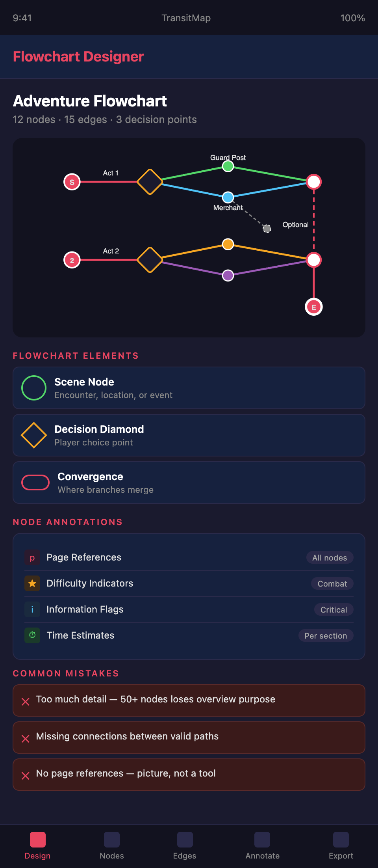The width and height of the screenshot is (378, 868).
Task: Click the 'Critical' badge for Information Flags
Action: point(334,609)
